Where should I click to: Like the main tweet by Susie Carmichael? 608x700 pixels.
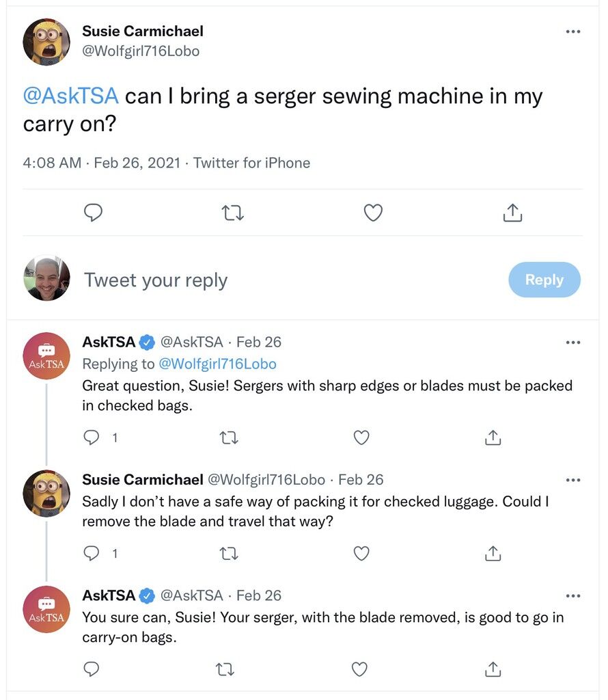pos(373,213)
